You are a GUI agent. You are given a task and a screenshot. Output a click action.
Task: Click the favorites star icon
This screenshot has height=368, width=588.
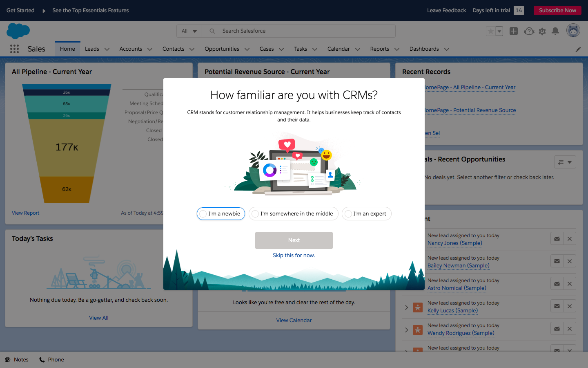tap(491, 31)
